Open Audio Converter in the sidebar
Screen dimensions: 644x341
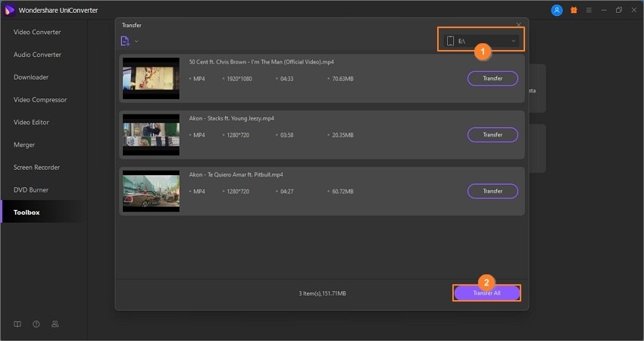pyautogui.click(x=37, y=55)
